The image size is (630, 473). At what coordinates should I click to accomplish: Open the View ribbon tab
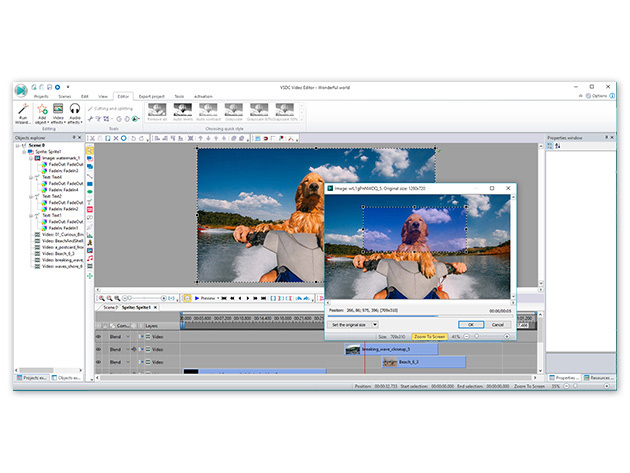103,96
